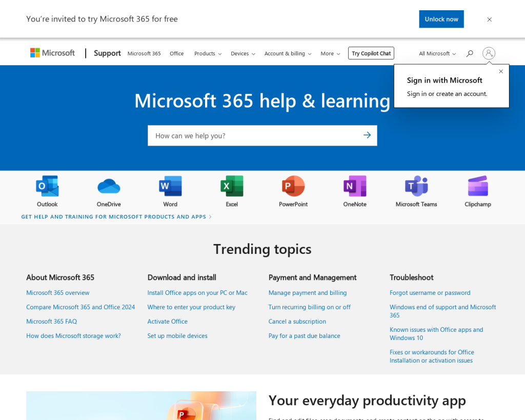Open the Clipchamp app help icon
This screenshot has width=525, height=420.
pos(478,186)
